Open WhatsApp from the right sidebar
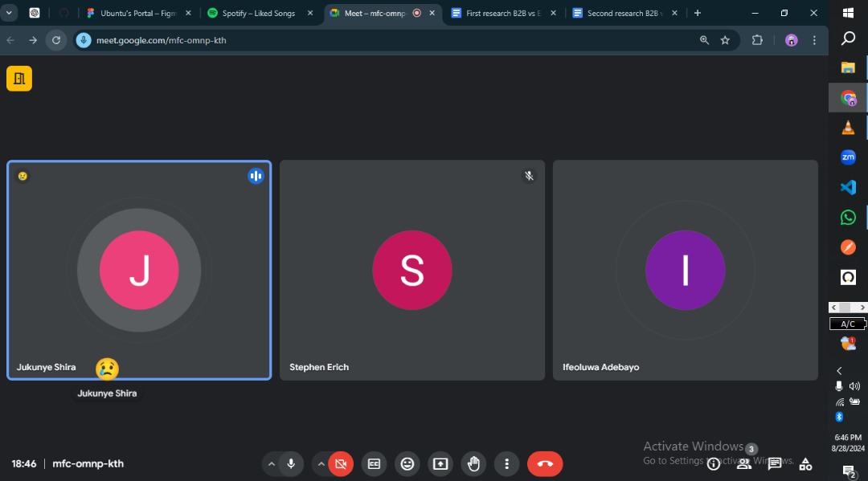Viewport: 868px width, 481px height. 848,217
